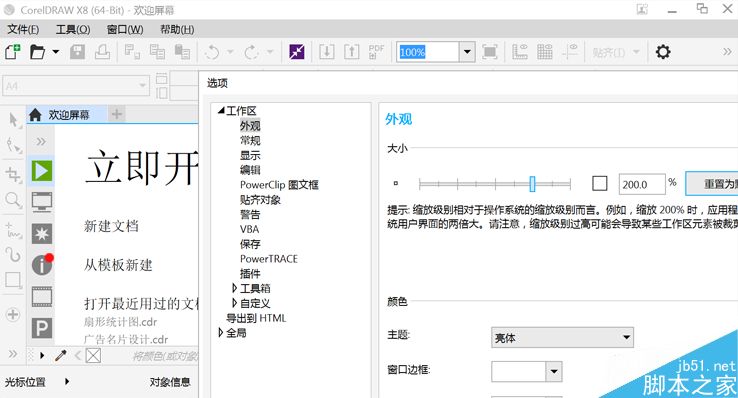Click the eyedropper icon near the color bar
This screenshot has width=738, height=398.
(61, 355)
